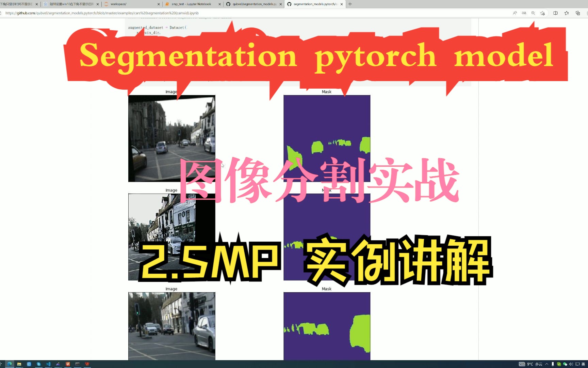Switch to smp_test Jupyter Notebook tab
The height and width of the screenshot is (368, 588).
coord(193,4)
